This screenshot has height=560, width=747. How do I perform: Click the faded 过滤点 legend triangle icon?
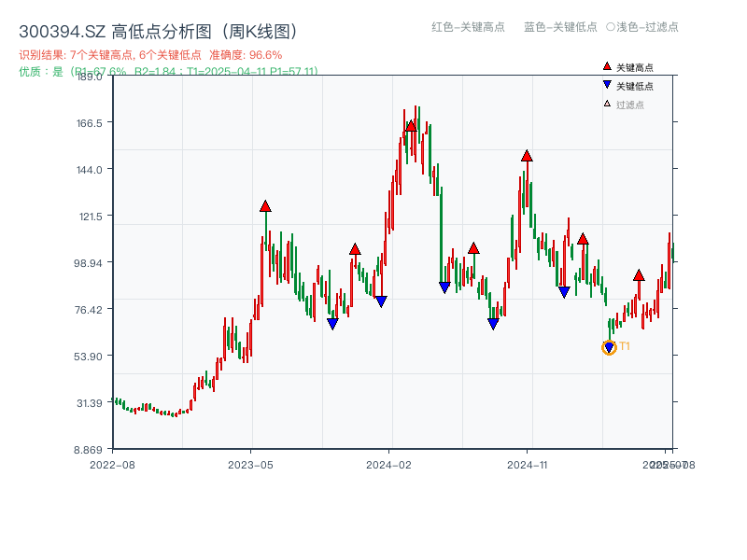(x=606, y=103)
